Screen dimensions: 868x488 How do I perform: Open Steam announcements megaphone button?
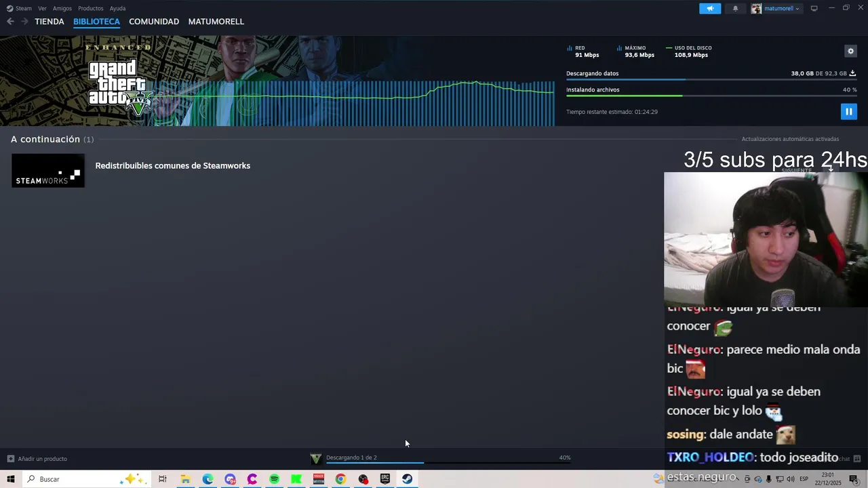pos(710,8)
